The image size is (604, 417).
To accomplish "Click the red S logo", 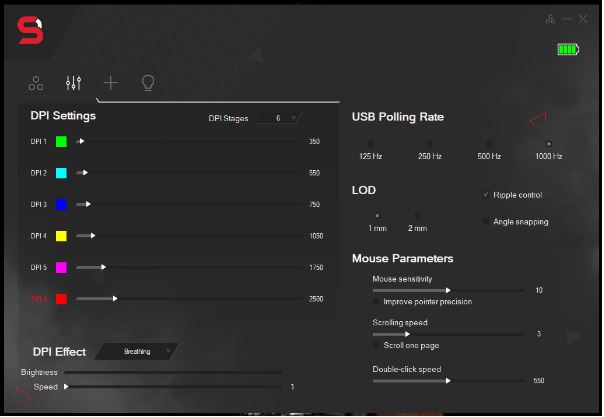I will coord(30,32).
